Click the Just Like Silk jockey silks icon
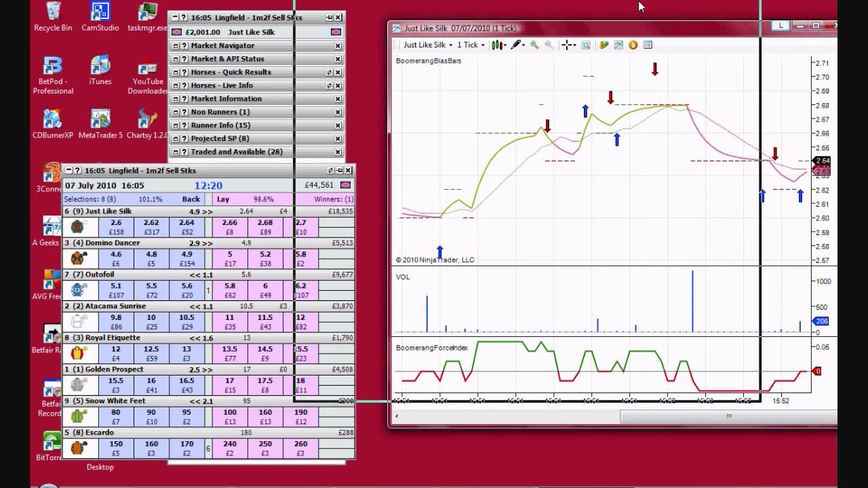Image resolution: width=868 pixels, height=488 pixels. pos(77,227)
